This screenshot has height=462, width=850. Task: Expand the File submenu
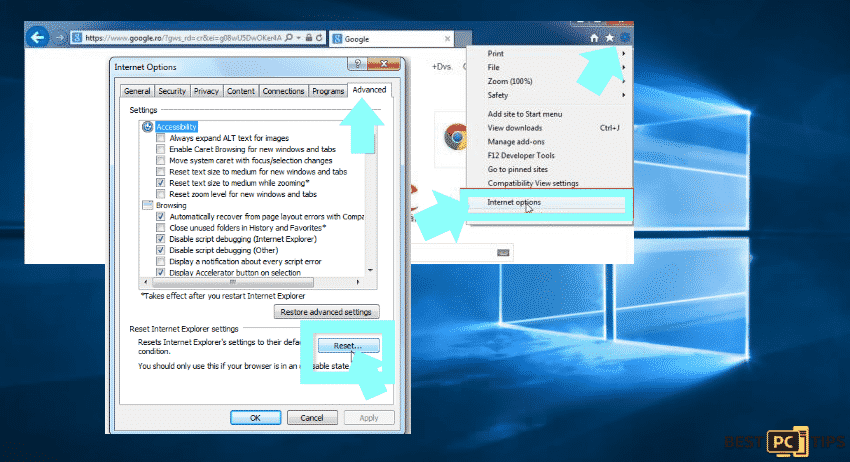(551, 67)
